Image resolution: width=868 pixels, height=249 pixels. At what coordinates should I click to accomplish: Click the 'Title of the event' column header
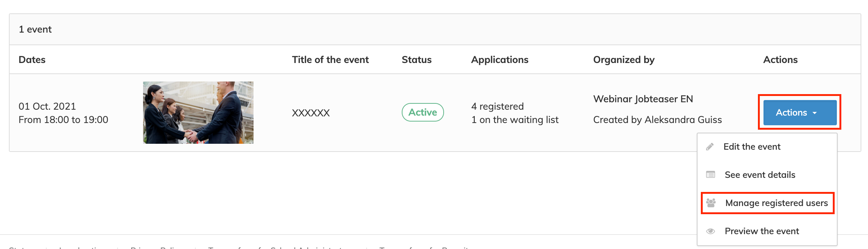click(x=330, y=60)
